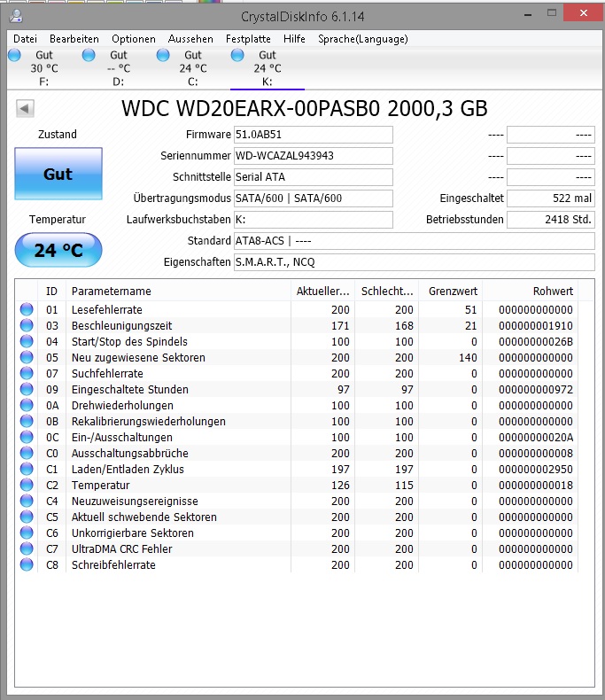Select the Lesefehlerrate parameter name
Image resolution: width=605 pixels, height=700 pixels.
tap(106, 310)
